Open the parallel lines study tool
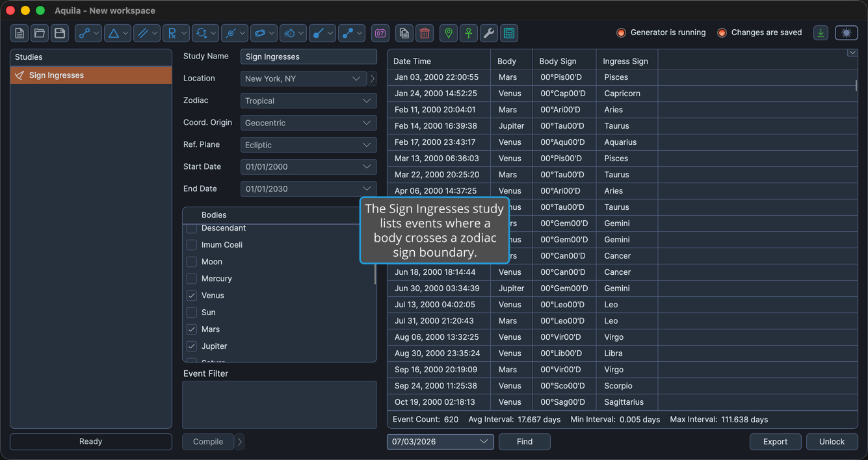This screenshot has width=868, height=460. coord(147,33)
